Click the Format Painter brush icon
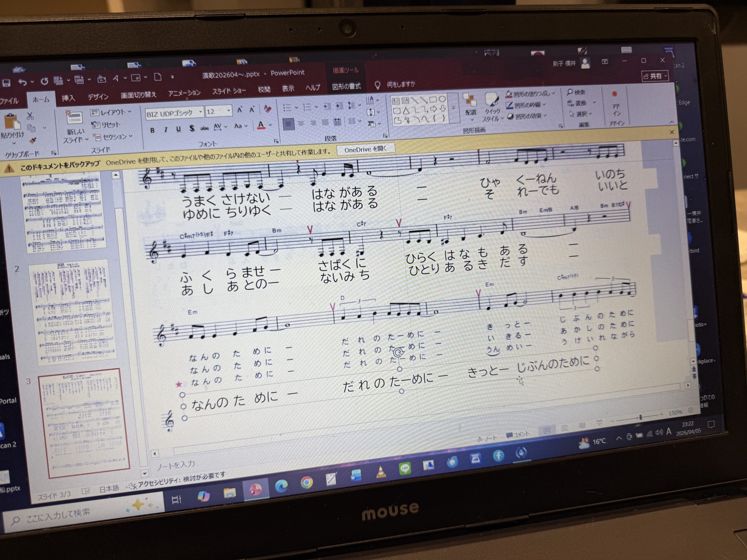 (x=33, y=140)
